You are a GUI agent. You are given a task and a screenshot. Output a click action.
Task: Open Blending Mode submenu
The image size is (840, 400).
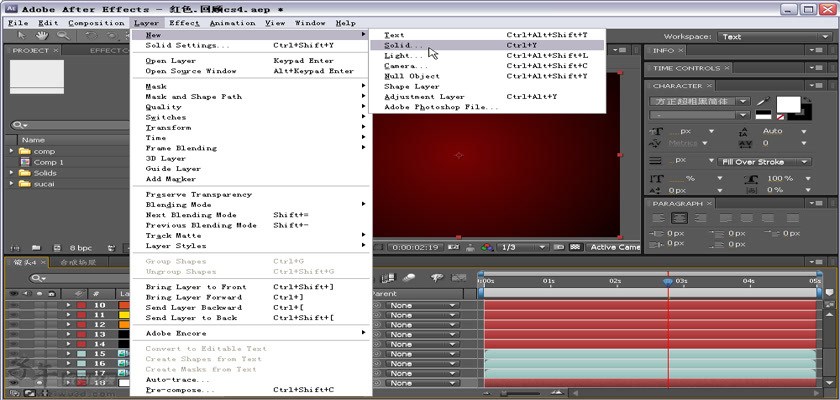pos(251,205)
